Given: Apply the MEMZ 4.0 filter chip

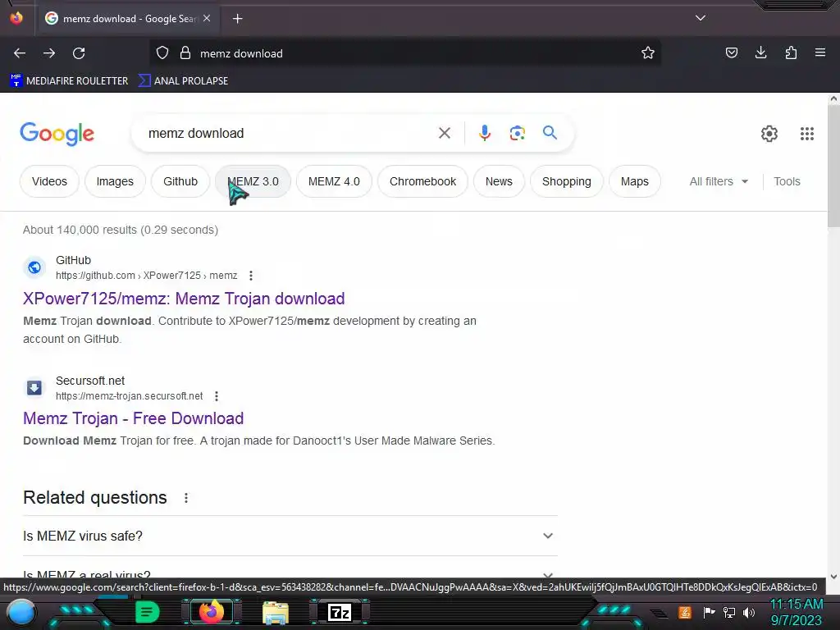Looking at the screenshot, I should (334, 181).
